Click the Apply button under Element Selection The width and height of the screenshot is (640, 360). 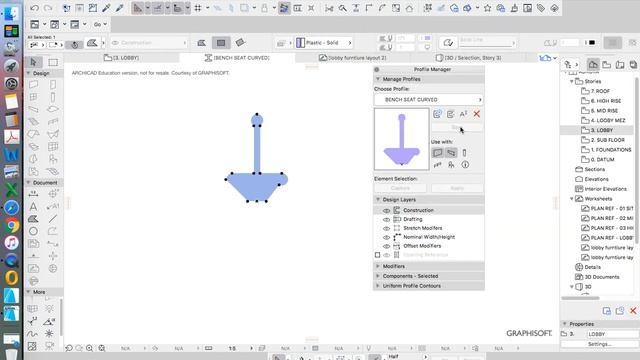pos(457,188)
